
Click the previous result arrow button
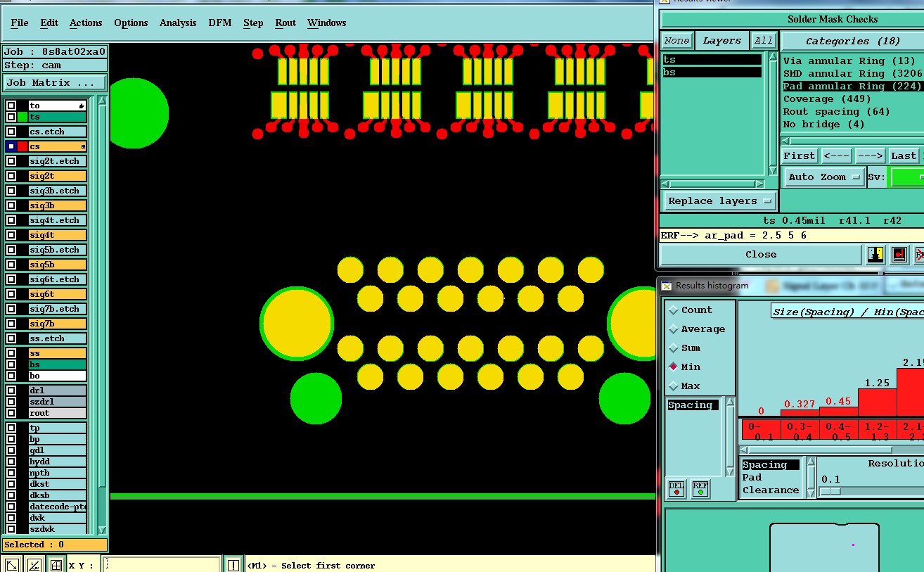point(836,156)
